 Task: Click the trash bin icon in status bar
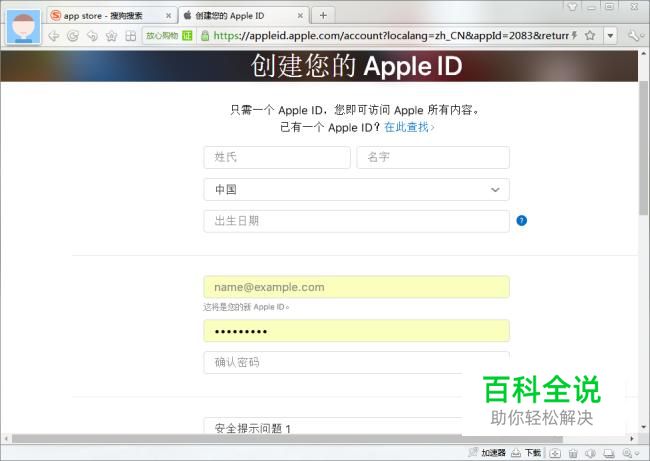coord(573,453)
